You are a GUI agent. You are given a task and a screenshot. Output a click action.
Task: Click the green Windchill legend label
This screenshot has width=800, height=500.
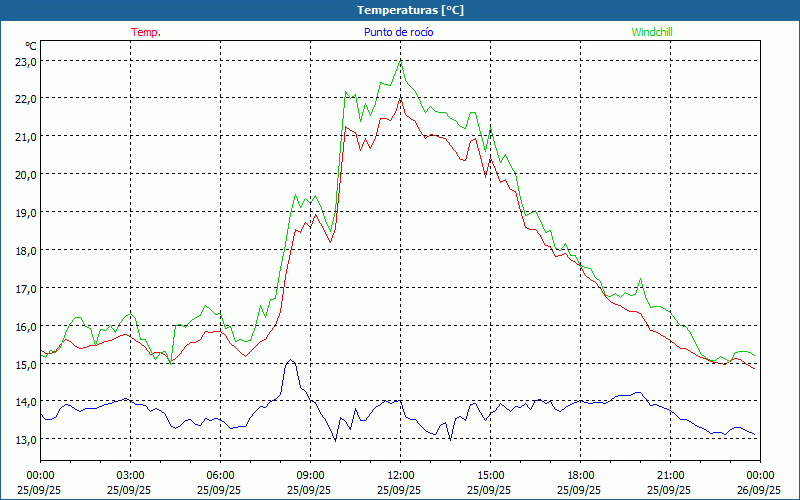(x=652, y=32)
